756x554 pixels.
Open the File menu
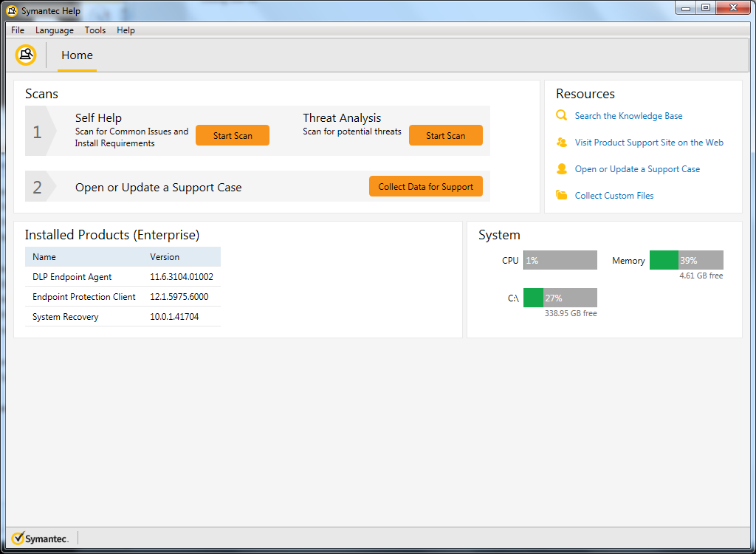(x=18, y=30)
